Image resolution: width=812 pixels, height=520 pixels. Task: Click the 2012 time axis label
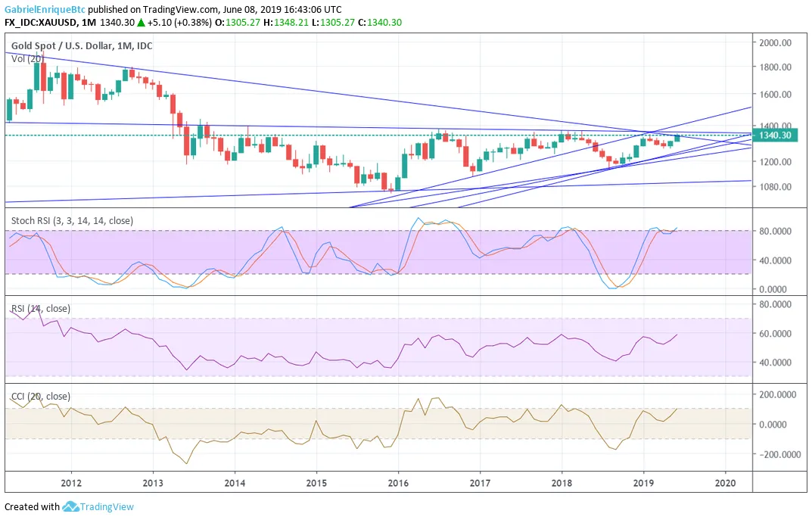click(x=71, y=483)
